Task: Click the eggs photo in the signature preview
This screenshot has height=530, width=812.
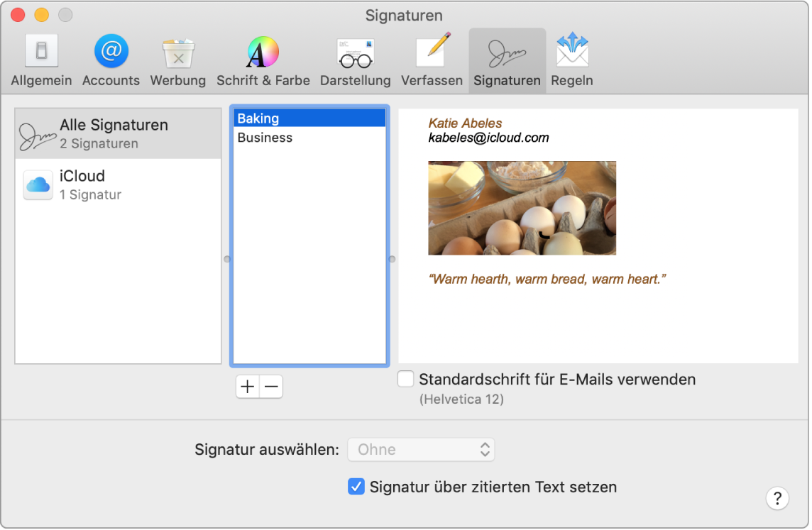Action: coord(522,208)
